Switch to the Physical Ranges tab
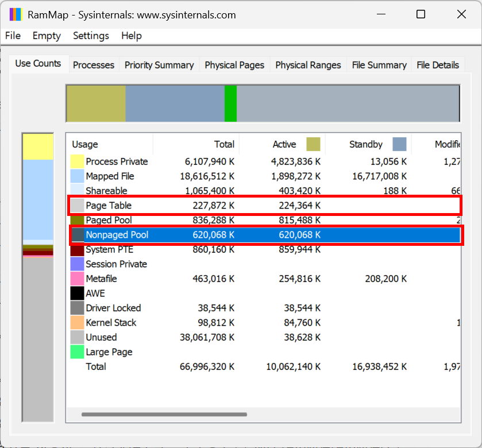The width and height of the screenshot is (482, 448). [x=308, y=65]
